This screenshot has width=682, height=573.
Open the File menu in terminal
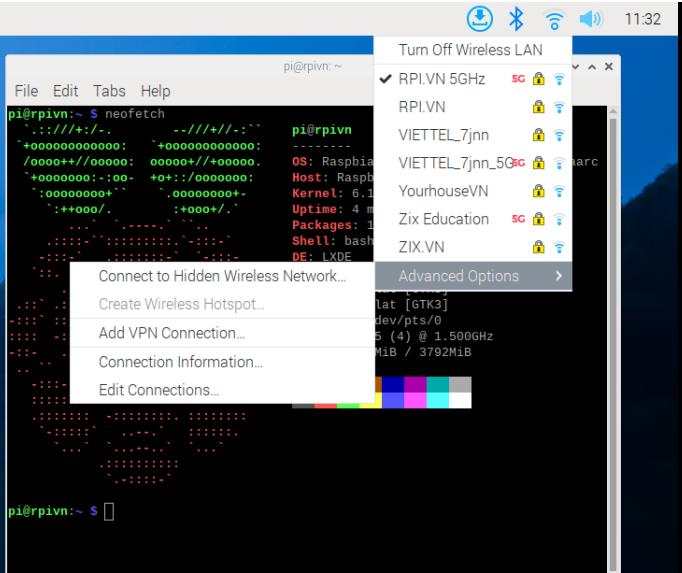[x=26, y=91]
